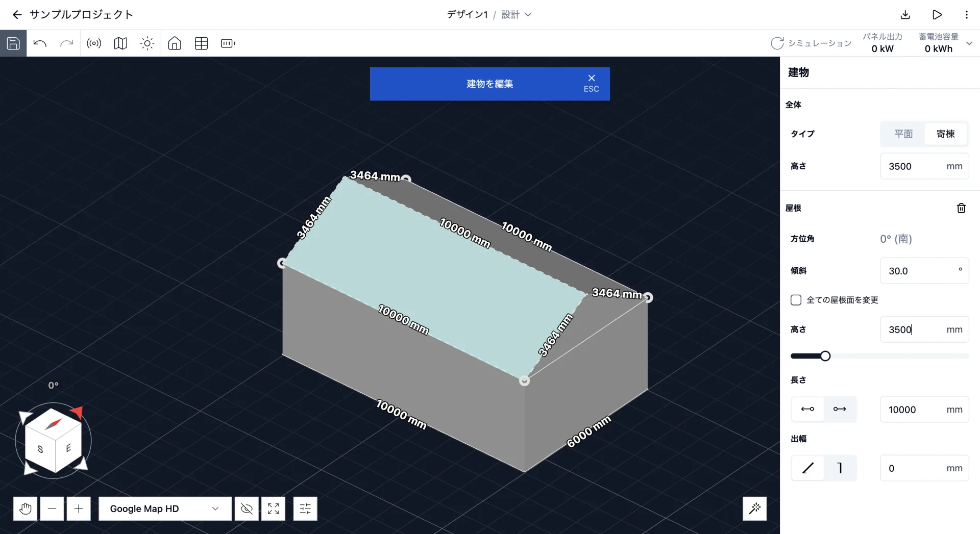
Task: Select the left-anchored length direction option
Action: (x=807, y=409)
